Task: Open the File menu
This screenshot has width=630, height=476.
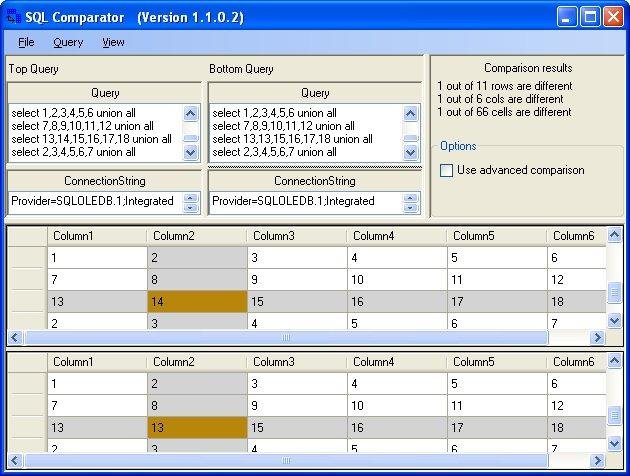Action: (26, 42)
